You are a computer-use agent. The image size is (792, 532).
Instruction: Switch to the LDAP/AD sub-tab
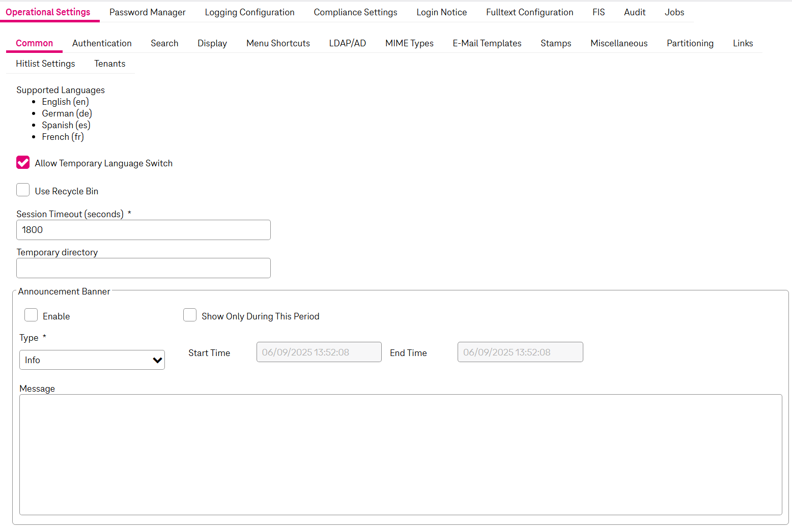347,43
